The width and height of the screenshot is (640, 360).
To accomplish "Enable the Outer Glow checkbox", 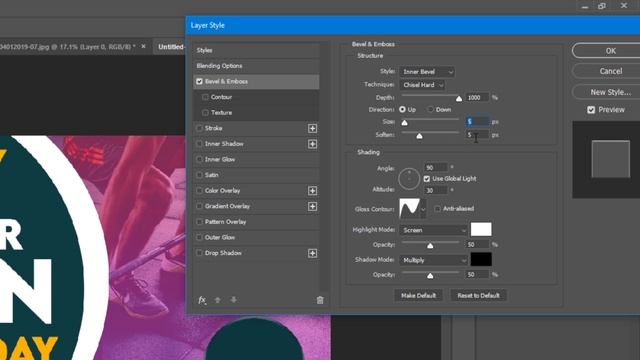I will [x=199, y=237].
